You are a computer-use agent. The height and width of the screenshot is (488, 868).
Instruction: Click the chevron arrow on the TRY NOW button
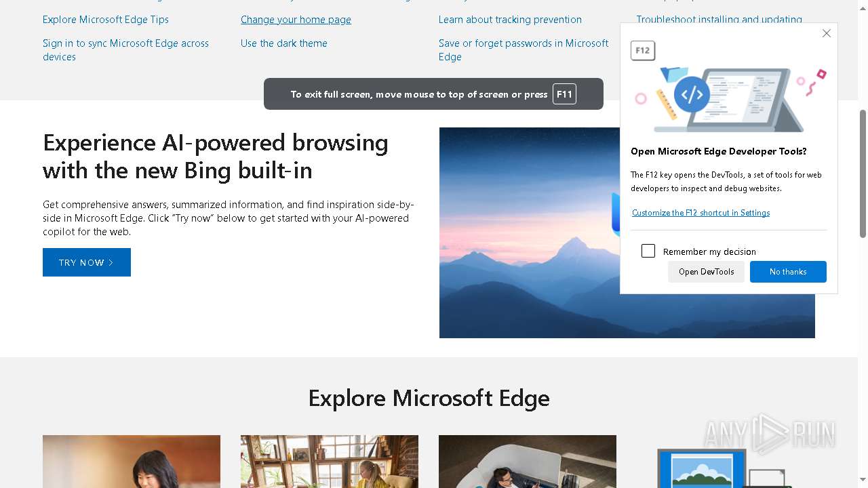click(x=111, y=262)
